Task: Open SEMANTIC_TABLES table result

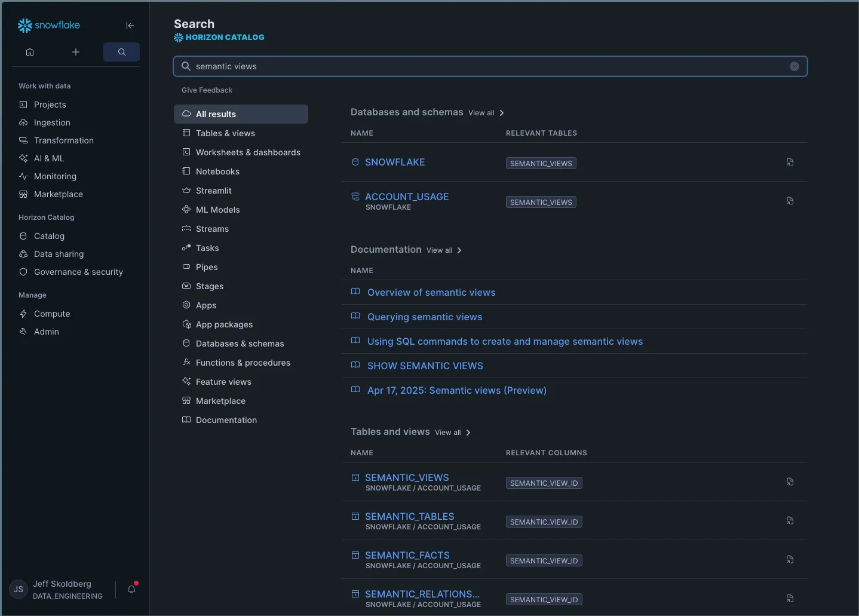Action: [x=410, y=516]
